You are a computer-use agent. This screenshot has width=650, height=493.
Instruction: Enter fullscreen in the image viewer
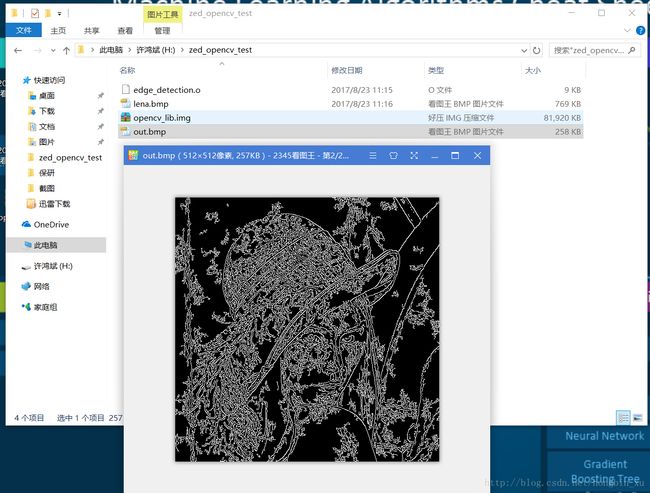pyautogui.click(x=414, y=155)
